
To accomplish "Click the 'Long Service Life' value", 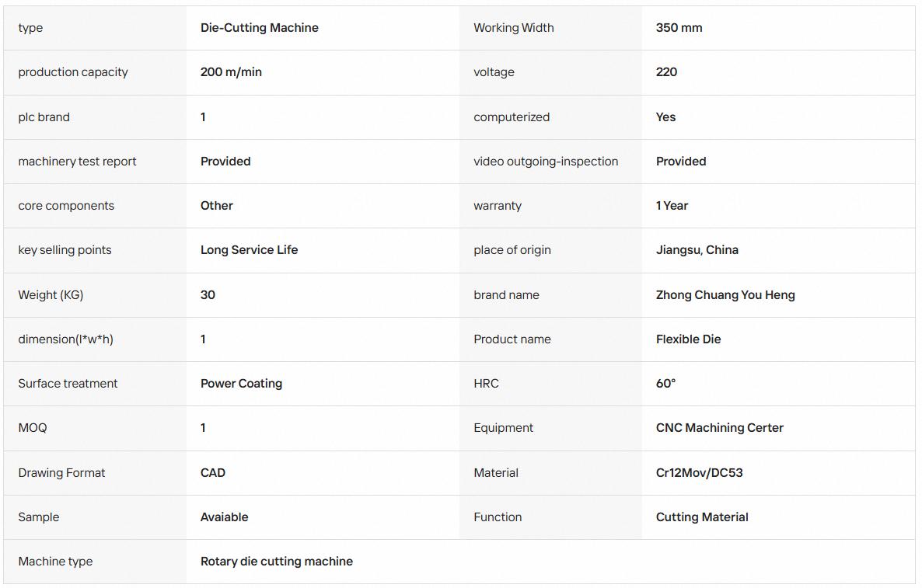I will pos(250,249).
